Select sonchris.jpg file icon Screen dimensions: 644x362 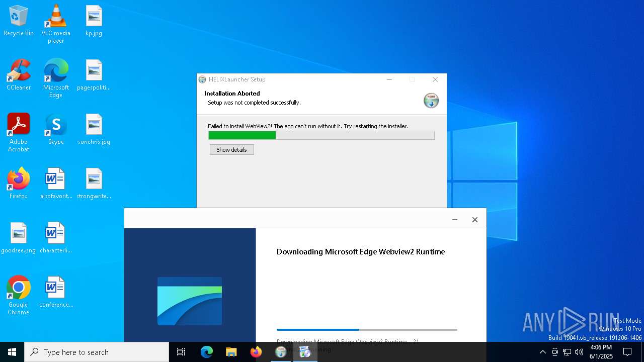point(94,129)
